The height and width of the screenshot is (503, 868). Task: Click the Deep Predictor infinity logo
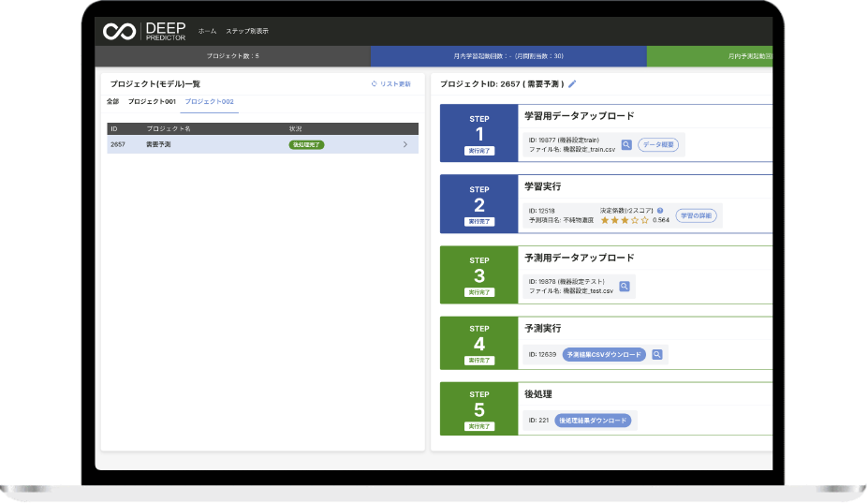(x=119, y=31)
